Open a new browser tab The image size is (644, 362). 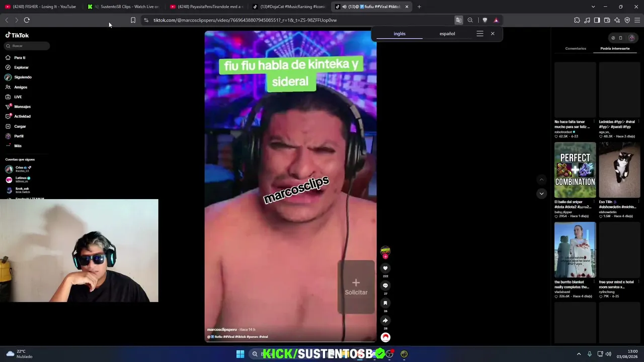click(419, 7)
